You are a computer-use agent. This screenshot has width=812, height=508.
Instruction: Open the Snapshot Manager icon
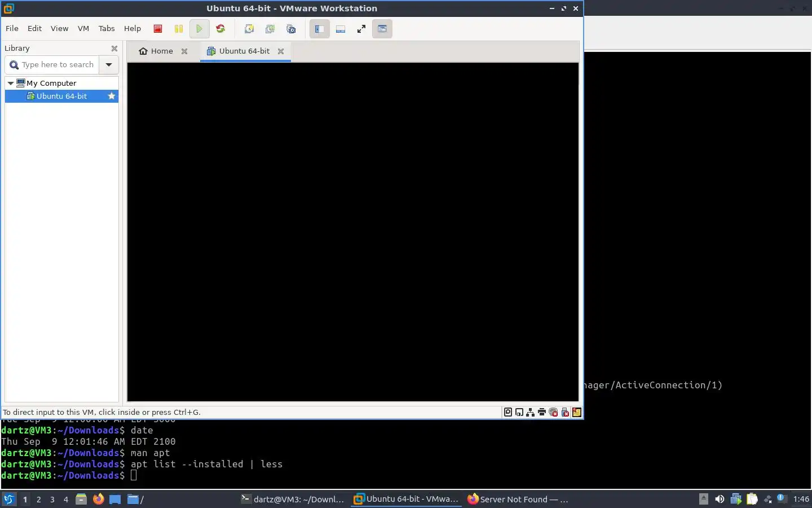click(291, 29)
